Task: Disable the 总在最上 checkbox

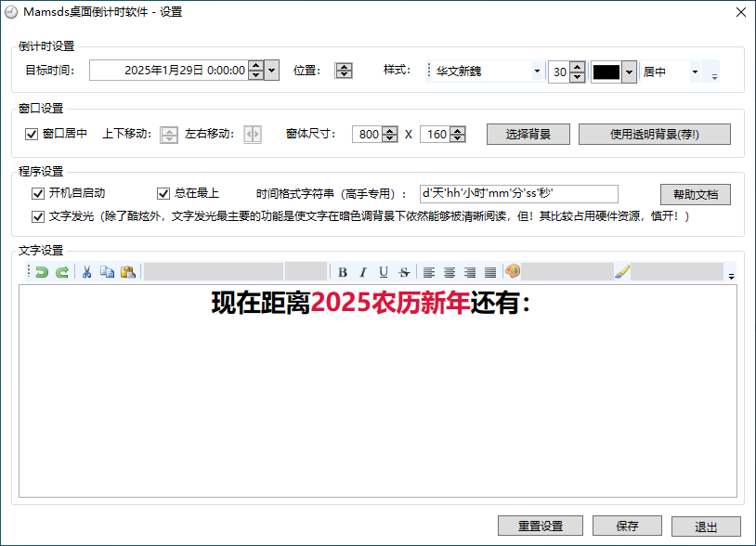Action: click(x=163, y=194)
